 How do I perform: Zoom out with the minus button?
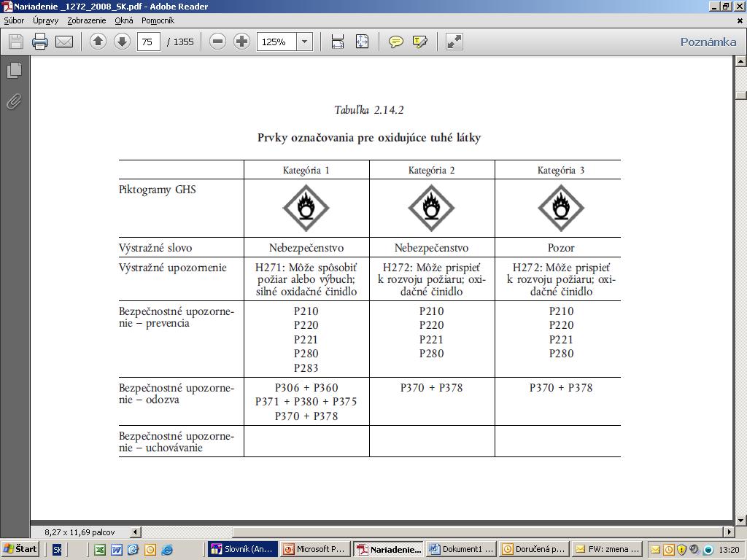point(217,42)
